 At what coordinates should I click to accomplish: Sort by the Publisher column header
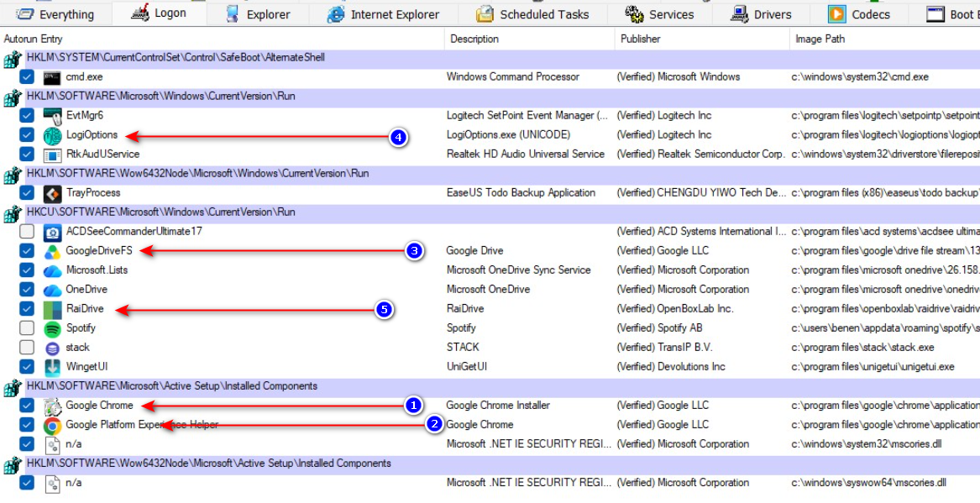(702, 39)
